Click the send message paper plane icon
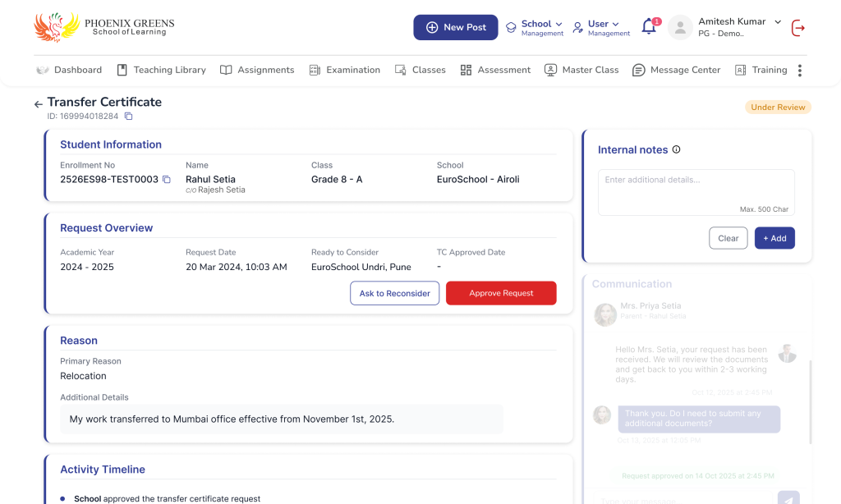 788,499
